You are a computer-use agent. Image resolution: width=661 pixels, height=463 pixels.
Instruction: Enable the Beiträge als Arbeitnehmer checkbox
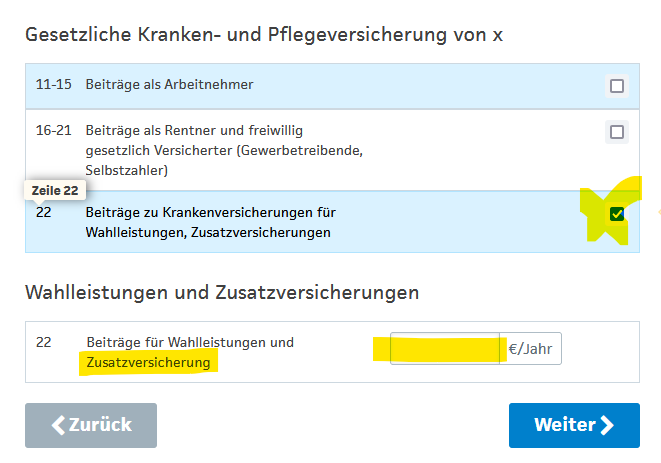tap(617, 86)
